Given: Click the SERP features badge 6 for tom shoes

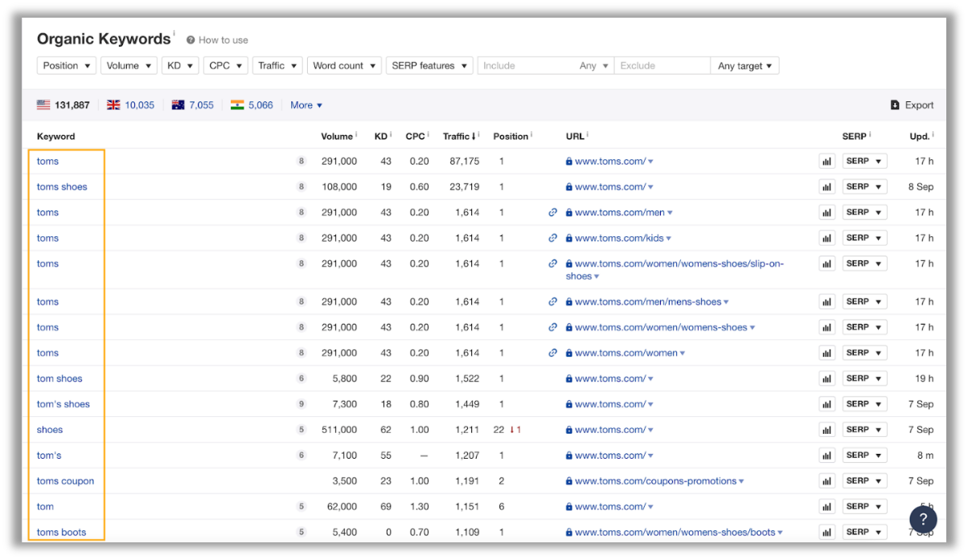Looking at the screenshot, I should click(301, 378).
